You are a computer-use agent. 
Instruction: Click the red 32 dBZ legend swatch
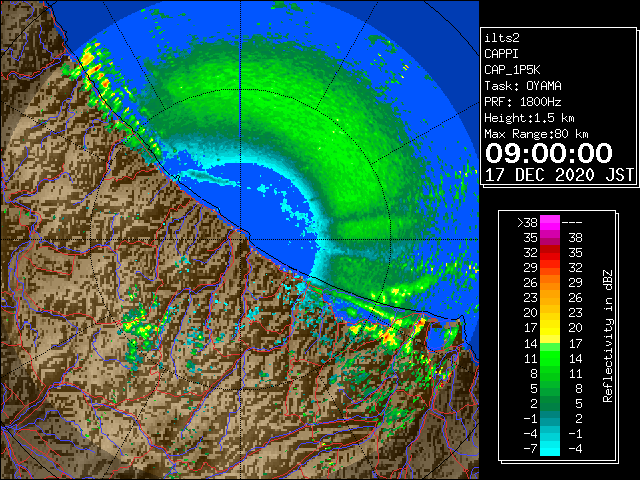click(550, 253)
